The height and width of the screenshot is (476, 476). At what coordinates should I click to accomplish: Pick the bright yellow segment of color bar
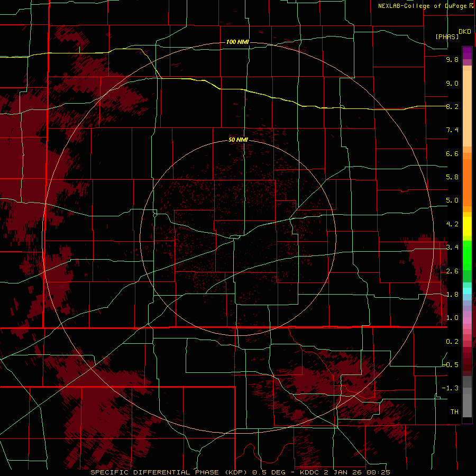click(467, 226)
